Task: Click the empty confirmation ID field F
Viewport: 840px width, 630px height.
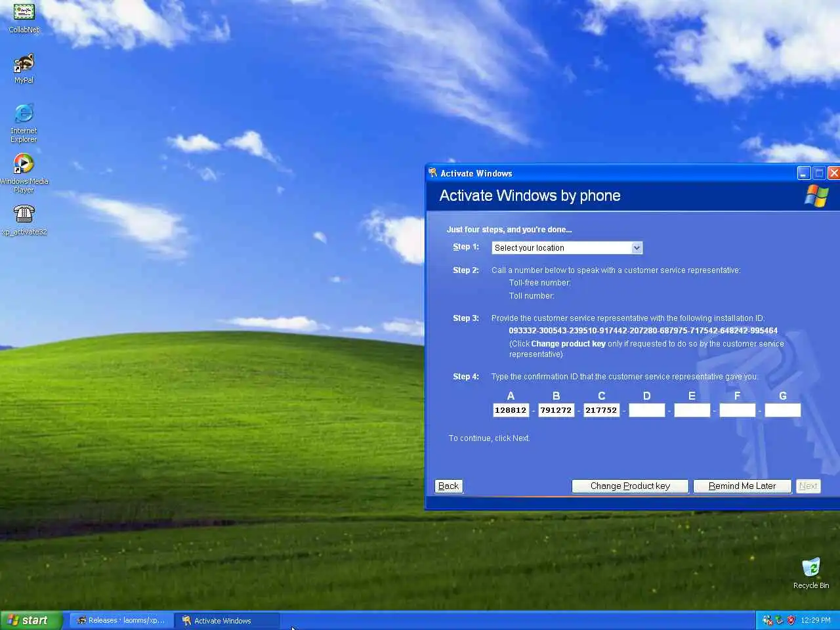Action: click(737, 410)
